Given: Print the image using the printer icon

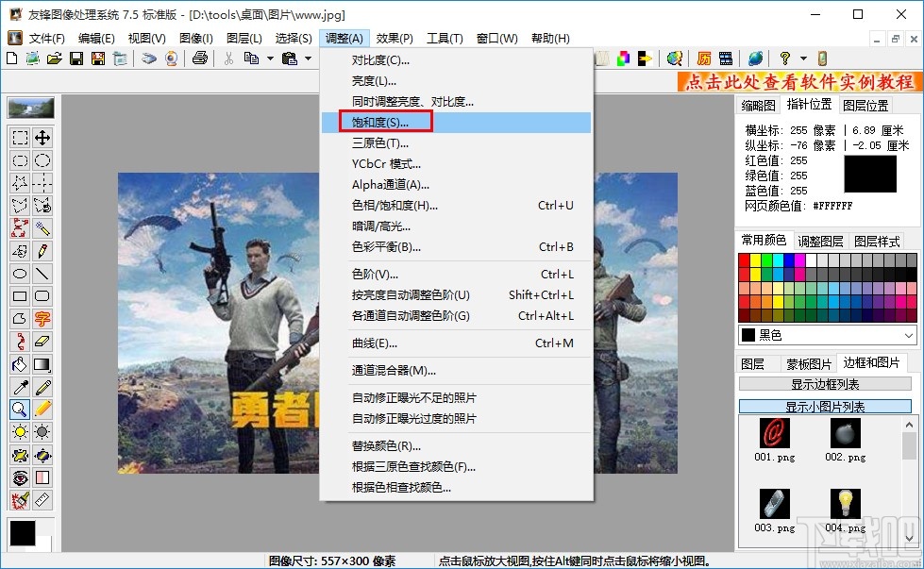Looking at the screenshot, I should tap(200, 59).
